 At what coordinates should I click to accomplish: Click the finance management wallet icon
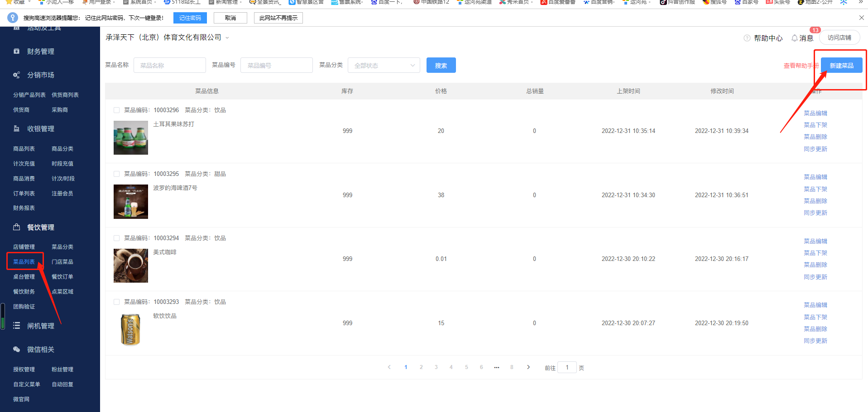[16, 51]
